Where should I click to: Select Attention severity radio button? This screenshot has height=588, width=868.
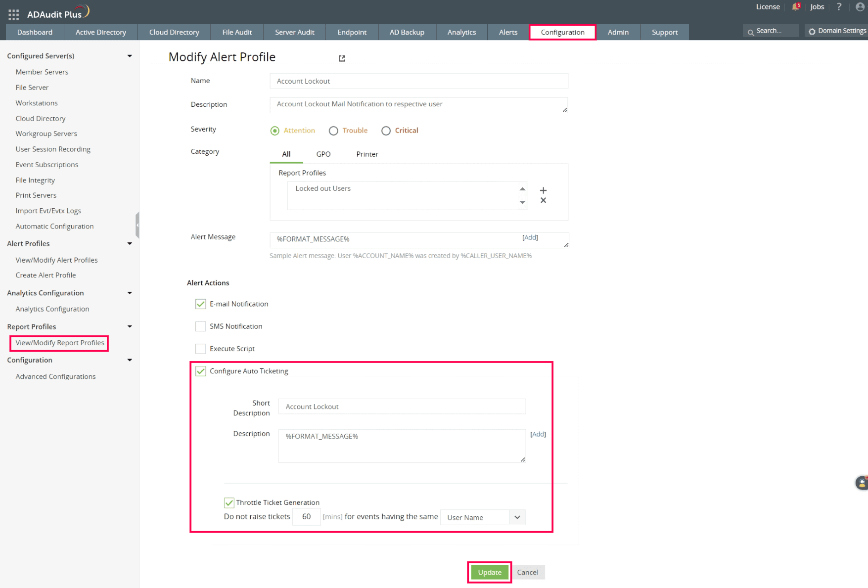(x=275, y=131)
